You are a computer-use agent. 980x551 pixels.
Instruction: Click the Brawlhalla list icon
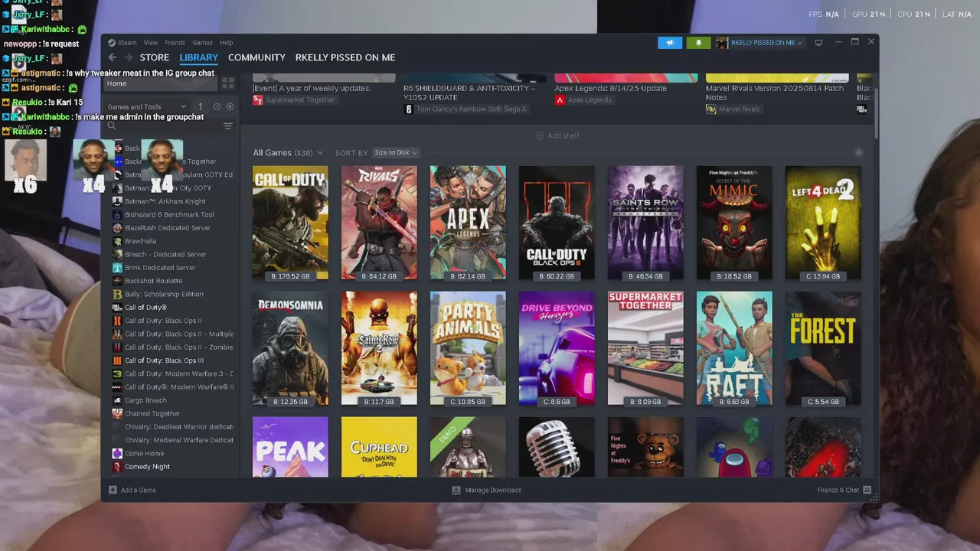click(117, 241)
